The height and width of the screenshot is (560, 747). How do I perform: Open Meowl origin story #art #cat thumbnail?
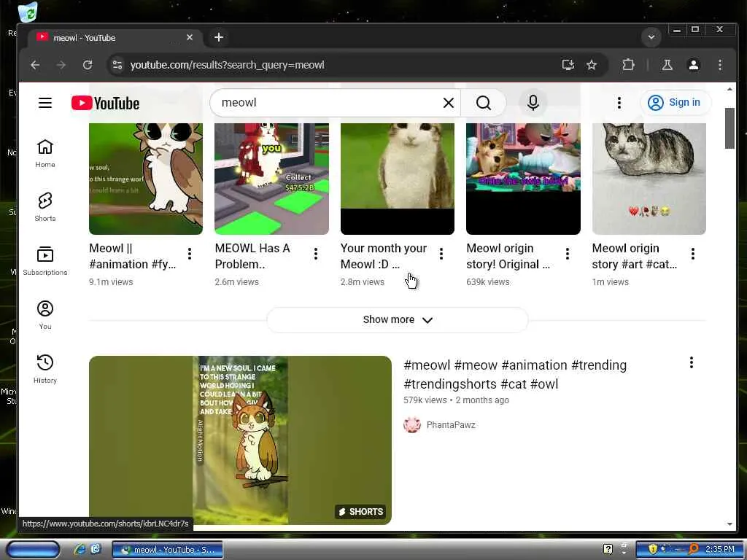(x=649, y=179)
